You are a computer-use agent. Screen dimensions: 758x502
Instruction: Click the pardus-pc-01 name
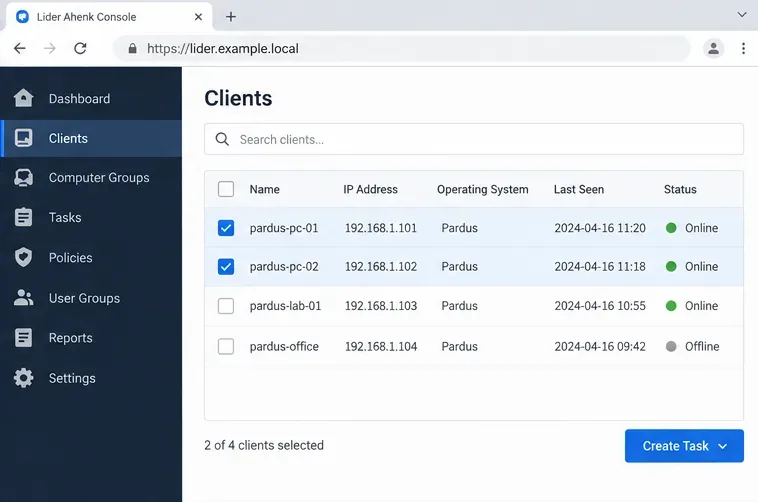[x=284, y=228]
